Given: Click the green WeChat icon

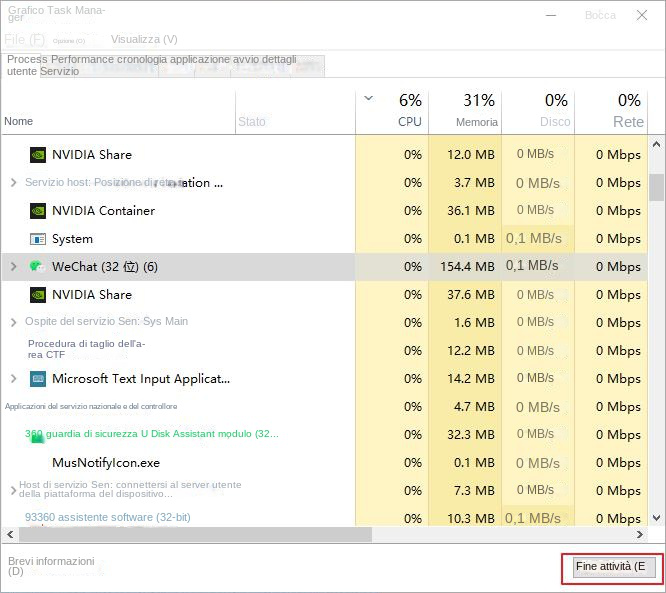Looking at the screenshot, I should tap(38, 267).
